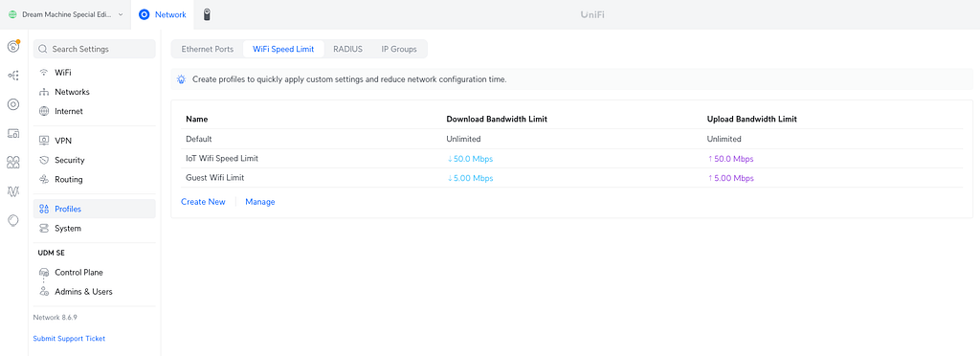Click the UniFi logo in header

[592, 14]
